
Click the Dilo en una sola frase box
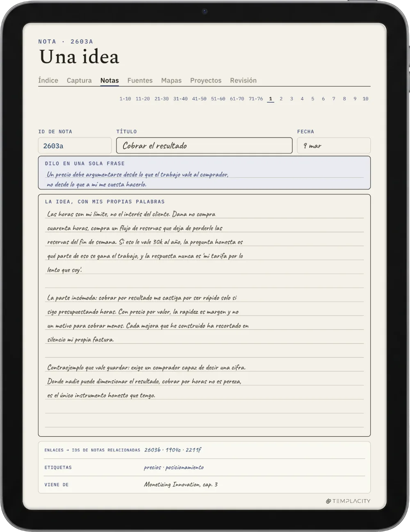[x=204, y=173]
